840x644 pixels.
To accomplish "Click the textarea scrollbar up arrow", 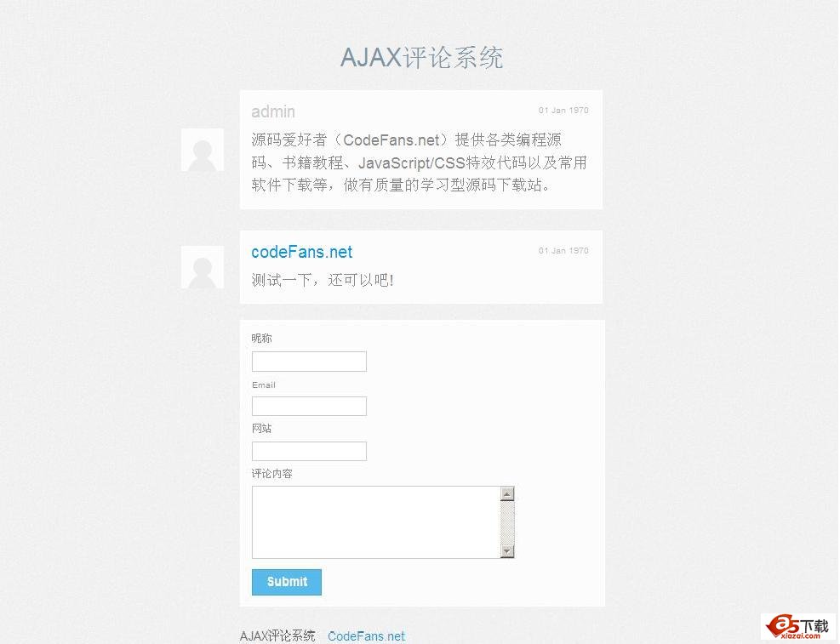I will pos(507,493).
